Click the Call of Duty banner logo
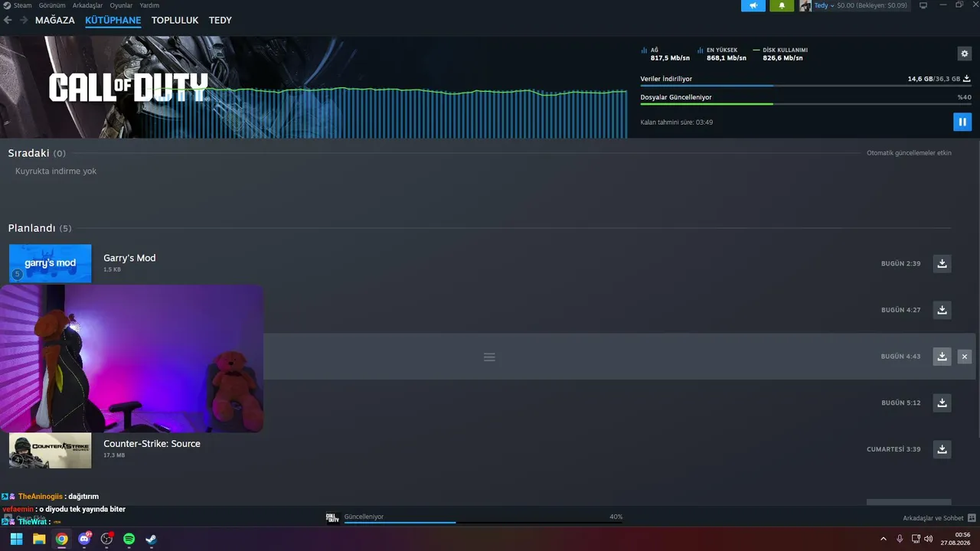 point(128,88)
